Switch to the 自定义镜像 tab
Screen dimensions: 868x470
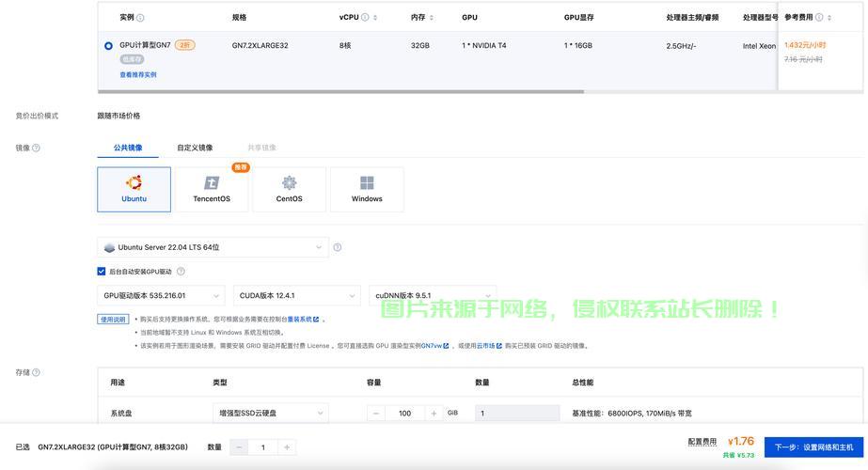click(x=195, y=148)
